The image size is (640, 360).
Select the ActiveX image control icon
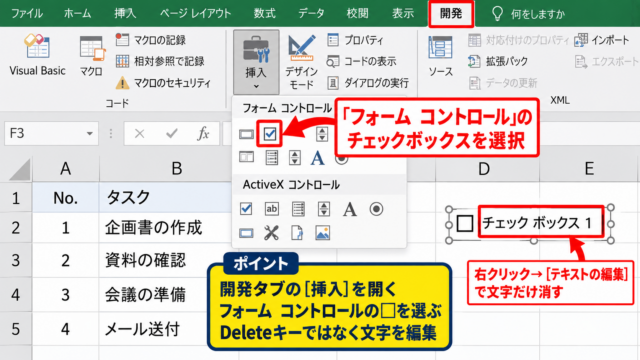click(322, 233)
